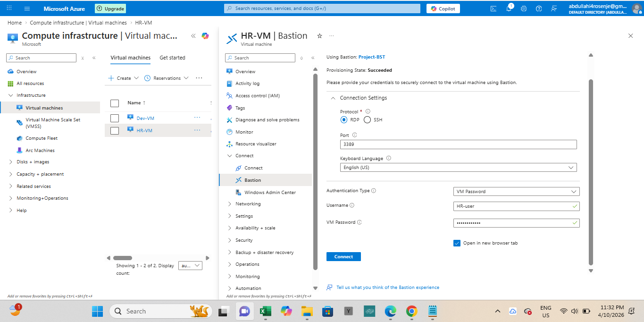This screenshot has height=322, width=644.
Task: Show Port info tooltip icon
Action: 355,135
